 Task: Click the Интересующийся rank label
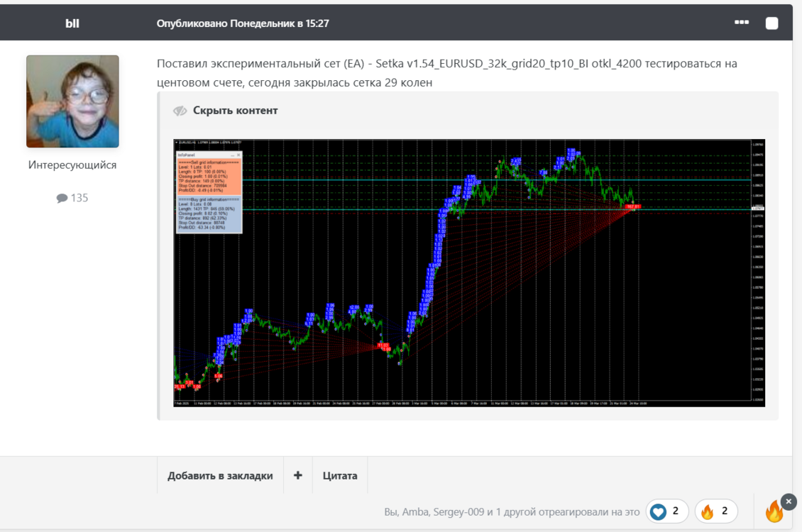tap(72, 165)
